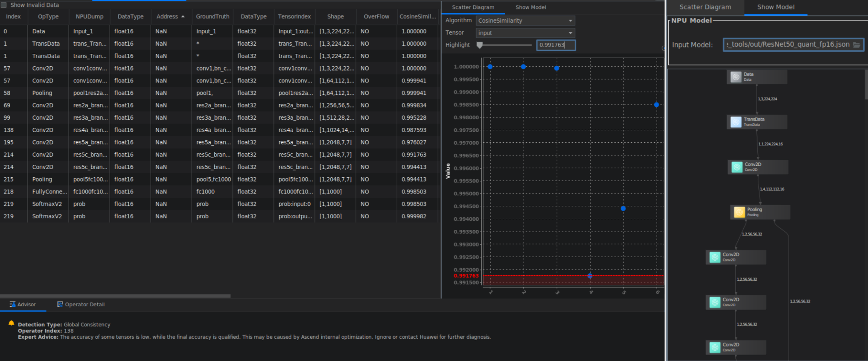Click the [1,256,56,5... Shape cell
Image resolution: width=868 pixels, height=361 pixels.
[335, 105]
